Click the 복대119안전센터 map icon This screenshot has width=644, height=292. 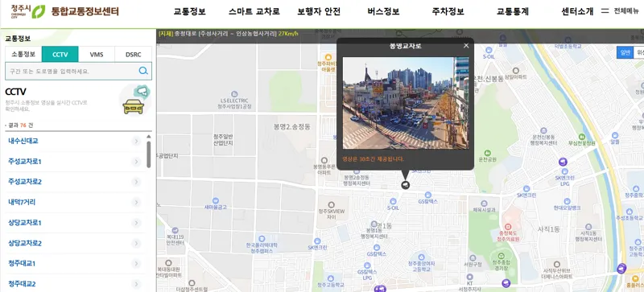click(x=175, y=230)
